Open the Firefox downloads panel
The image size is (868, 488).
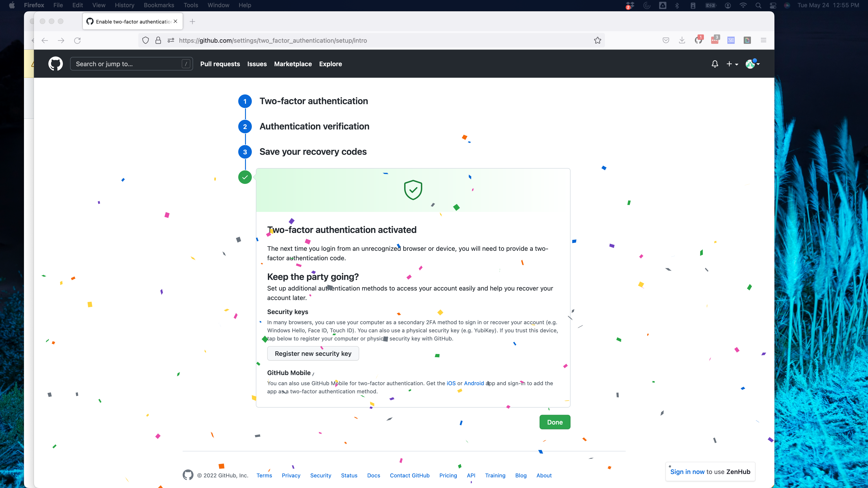[682, 40]
